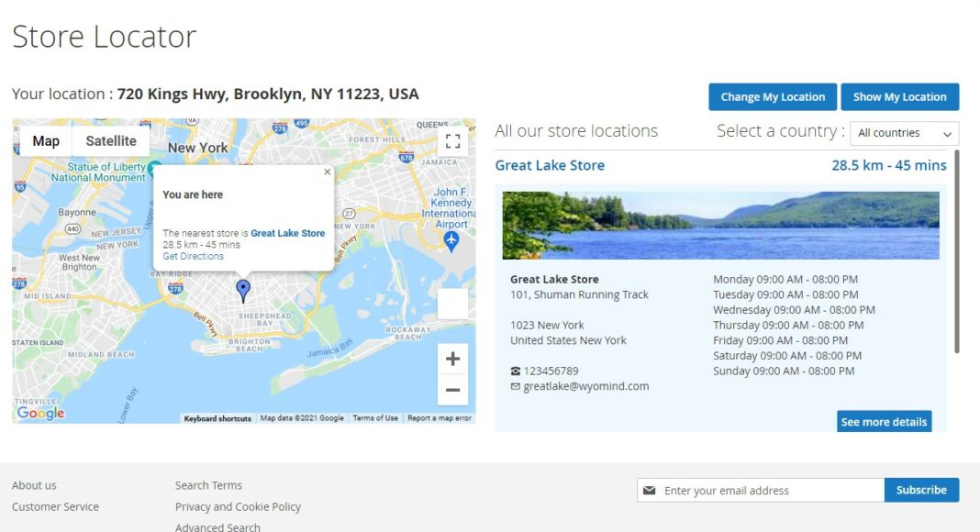Click the store list scrollbar
The image size is (980, 532).
pos(956,252)
